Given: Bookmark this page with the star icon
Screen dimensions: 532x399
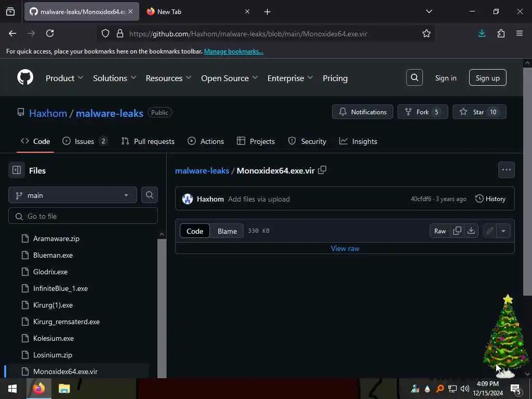Looking at the screenshot, I should [x=426, y=33].
